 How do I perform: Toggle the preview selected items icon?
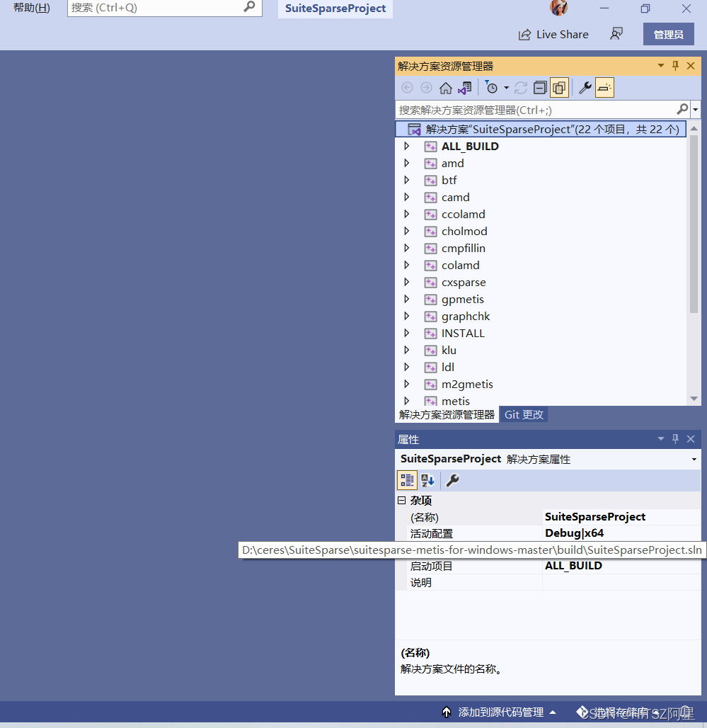coord(604,88)
